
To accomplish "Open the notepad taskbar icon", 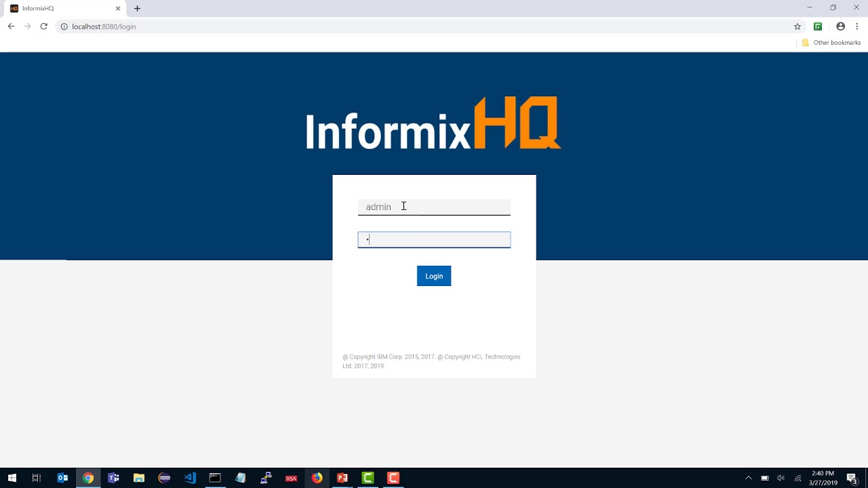I will (x=240, y=478).
